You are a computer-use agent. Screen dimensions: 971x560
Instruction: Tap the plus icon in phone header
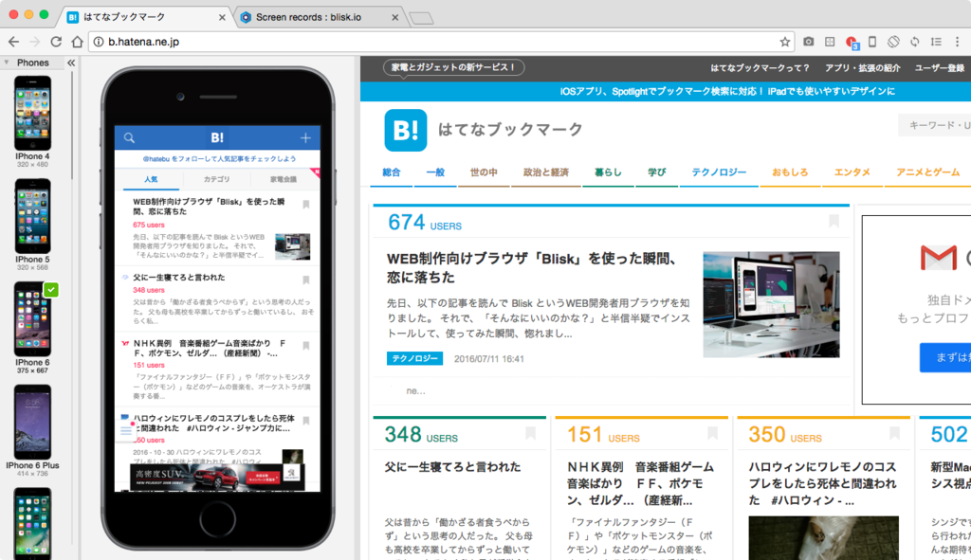tap(305, 137)
